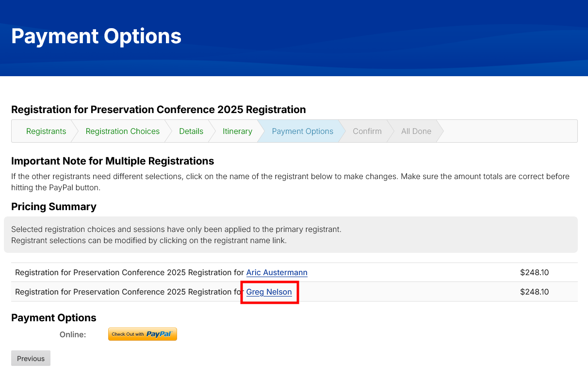The width and height of the screenshot is (588, 379).
Task: Select the highlighted Payment Options step
Action: click(x=302, y=131)
